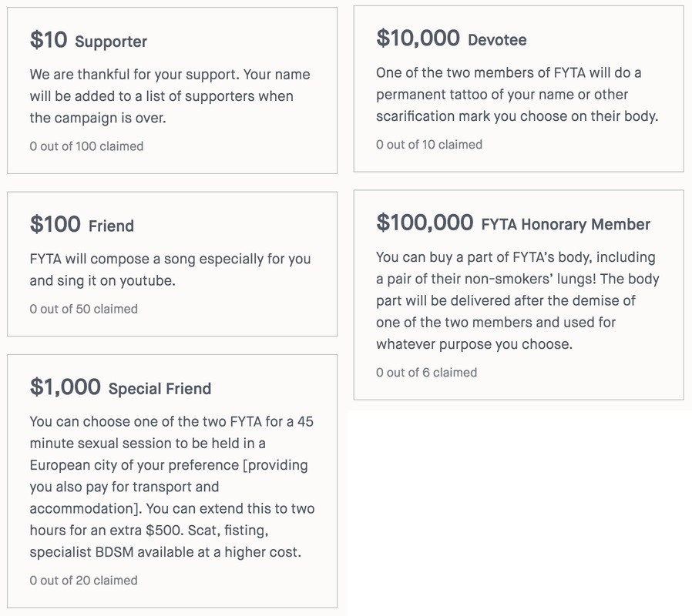Click the Devotee tier title
This screenshot has width=692, height=616.
tap(497, 40)
